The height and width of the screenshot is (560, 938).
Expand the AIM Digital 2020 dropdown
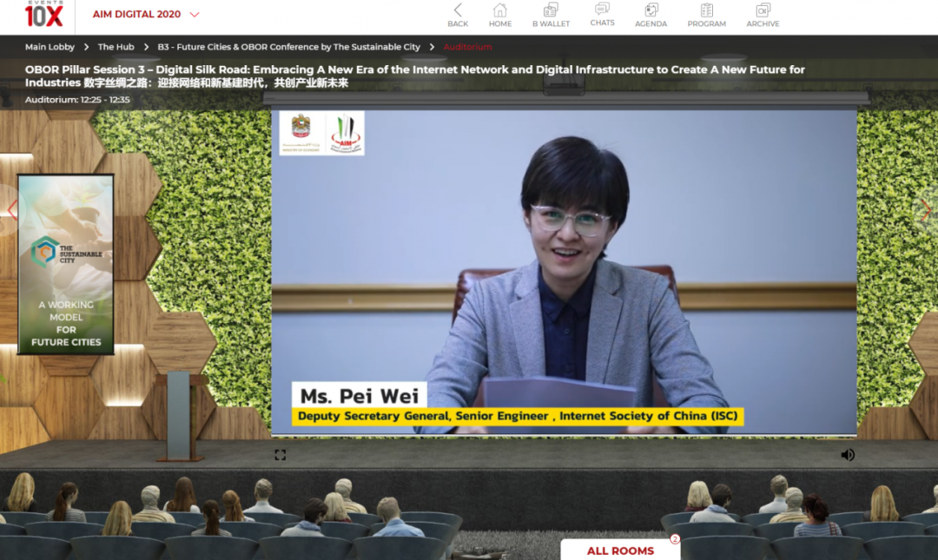194,15
